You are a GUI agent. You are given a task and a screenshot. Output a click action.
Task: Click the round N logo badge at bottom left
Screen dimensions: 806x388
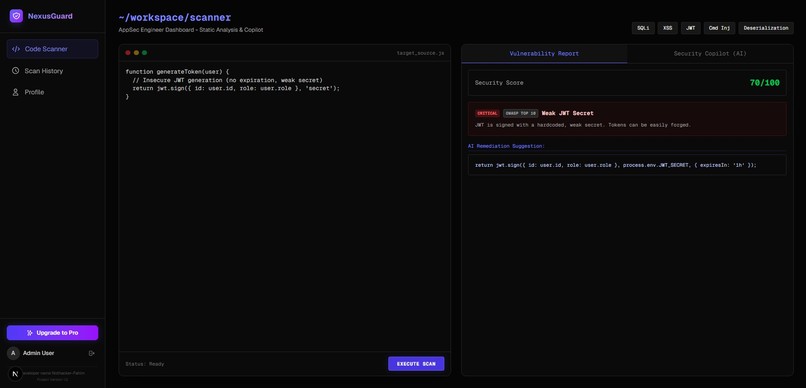[15, 374]
